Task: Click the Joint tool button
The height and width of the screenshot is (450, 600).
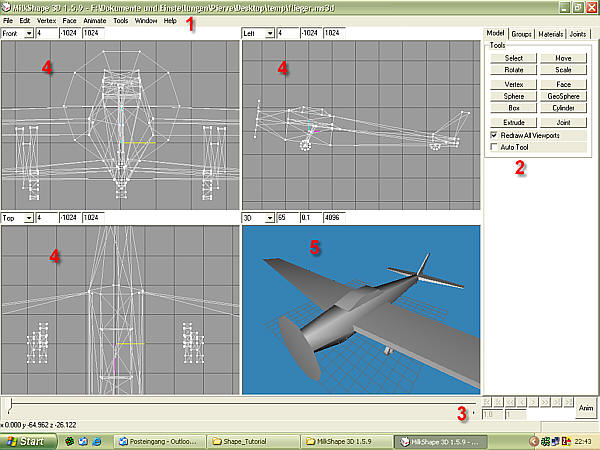Action: [x=563, y=122]
